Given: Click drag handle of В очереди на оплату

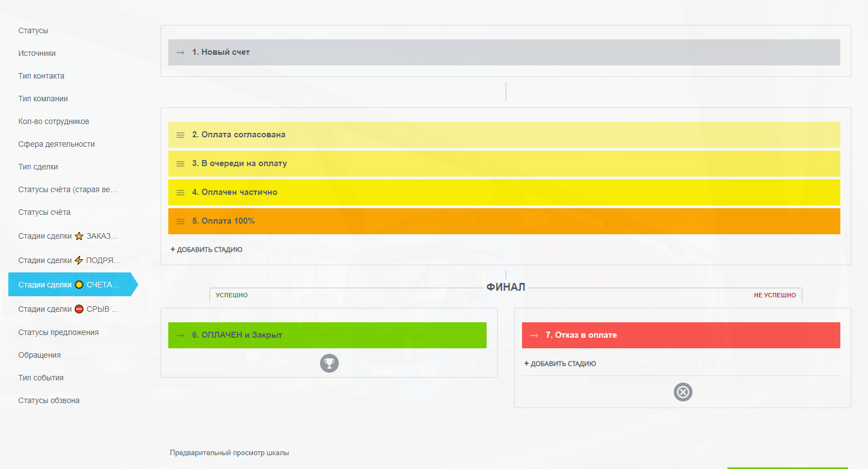Looking at the screenshot, I should click(x=180, y=164).
